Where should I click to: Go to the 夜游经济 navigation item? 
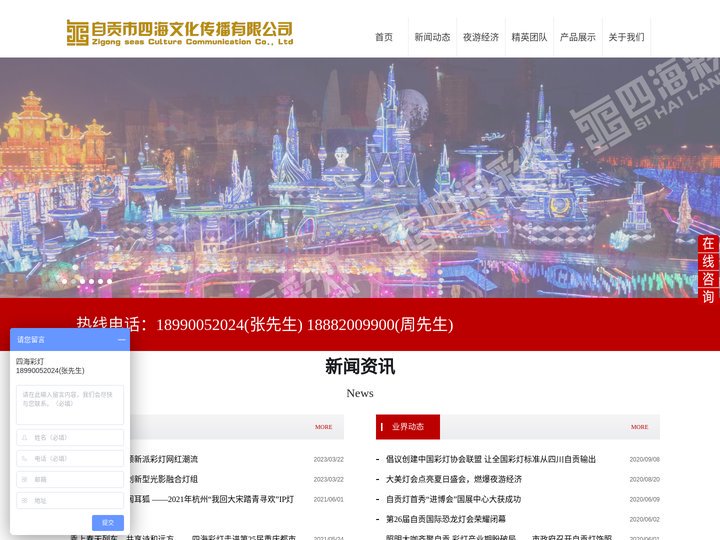(481, 37)
